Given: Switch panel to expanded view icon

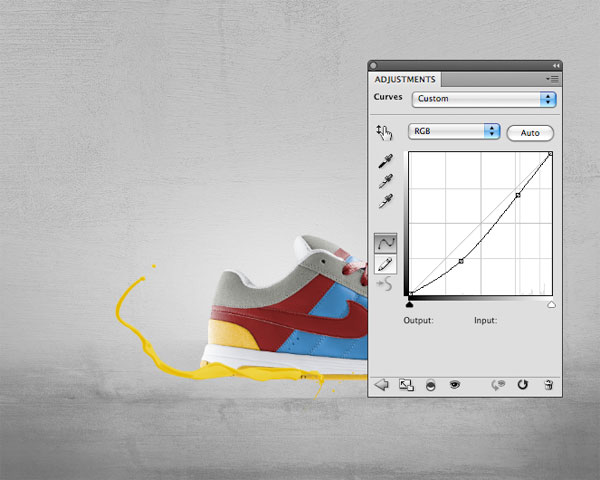Looking at the screenshot, I should [406, 385].
